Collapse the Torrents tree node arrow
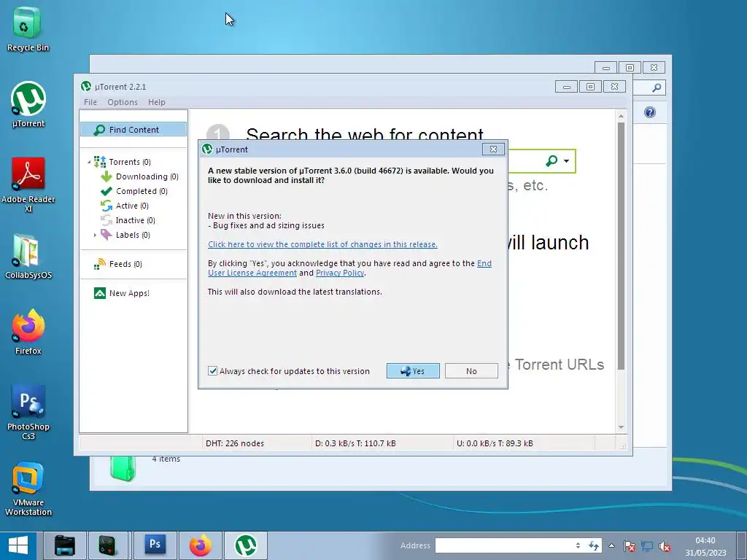Screen dimensions: 747x560 tap(89, 163)
